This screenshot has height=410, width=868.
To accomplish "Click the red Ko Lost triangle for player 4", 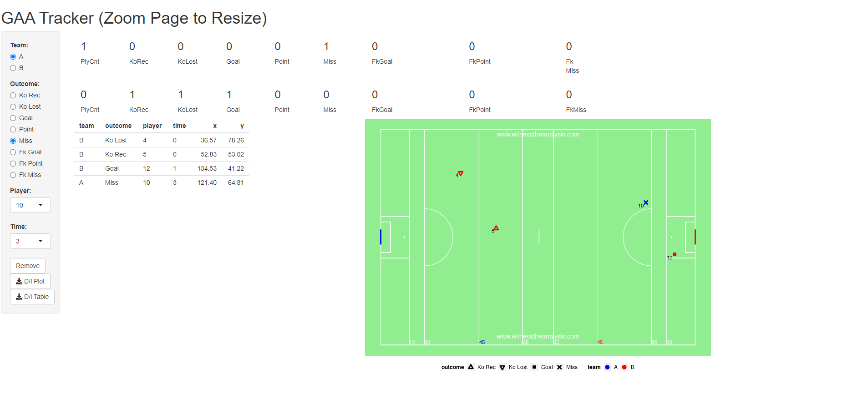I will pyautogui.click(x=461, y=173).
